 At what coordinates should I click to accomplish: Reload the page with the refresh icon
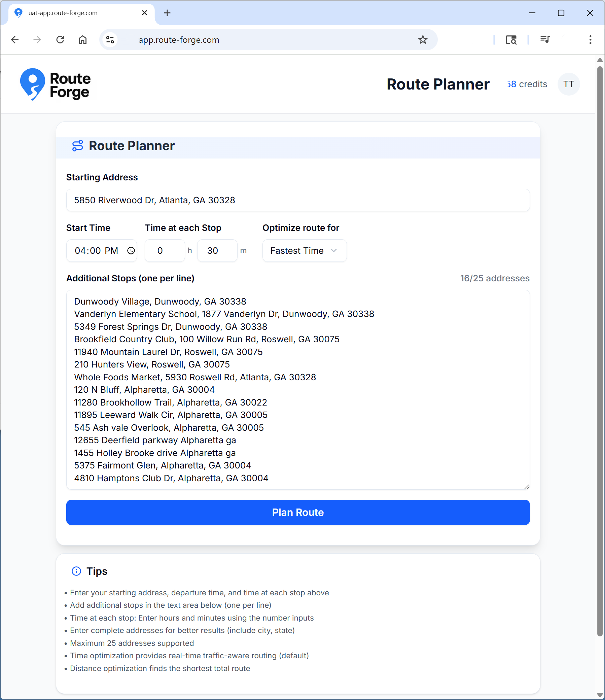pos(60,40)
